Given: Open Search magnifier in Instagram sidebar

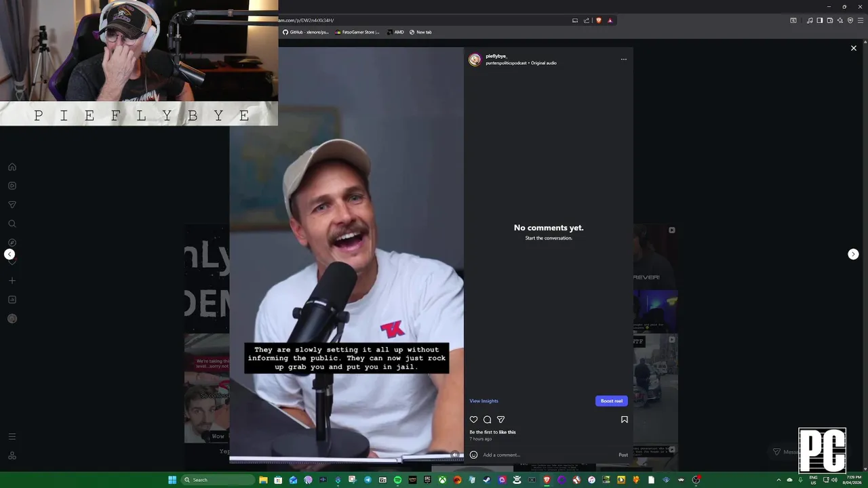Looking at the screenshot, I should point(12,224).
